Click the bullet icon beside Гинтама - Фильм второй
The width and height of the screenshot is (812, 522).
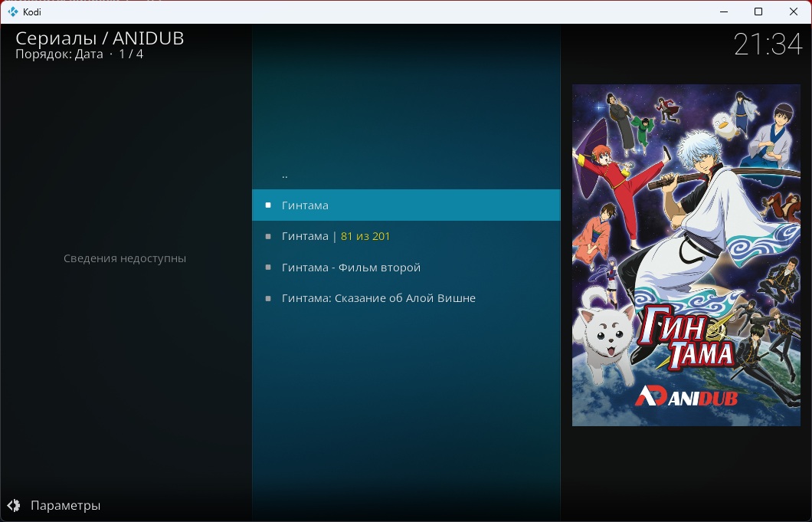click(268, 268)
